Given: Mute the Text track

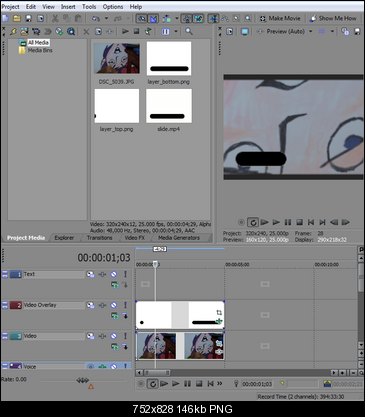Looking at the screenshot, I should pos(114,274).
